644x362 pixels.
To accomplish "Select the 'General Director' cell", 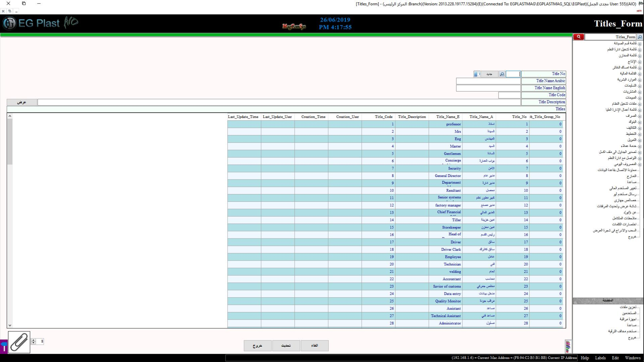I will coord(446,176).
